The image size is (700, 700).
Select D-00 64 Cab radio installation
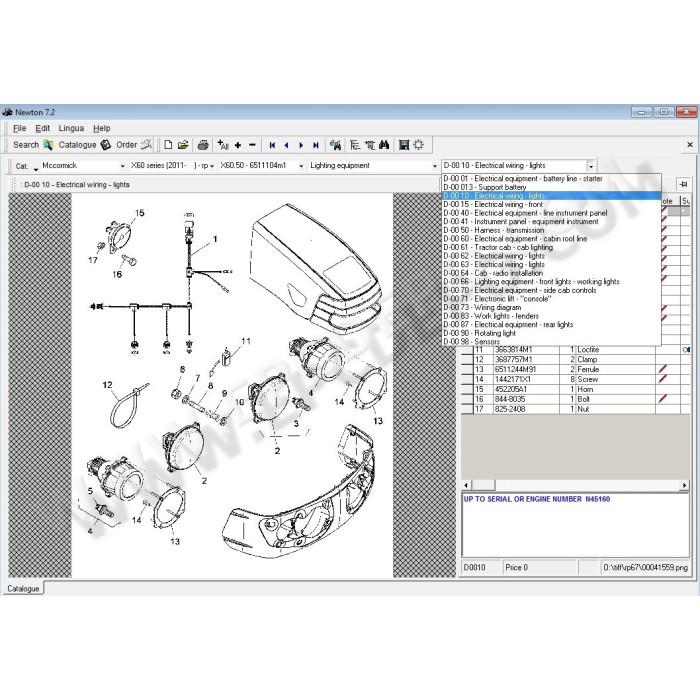tap(551, 273)
